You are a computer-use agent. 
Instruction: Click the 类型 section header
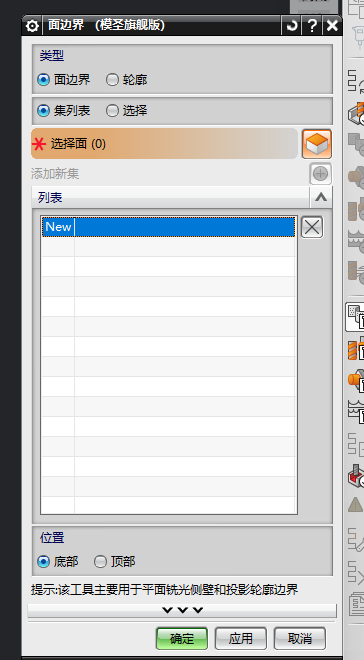[52, 56]
